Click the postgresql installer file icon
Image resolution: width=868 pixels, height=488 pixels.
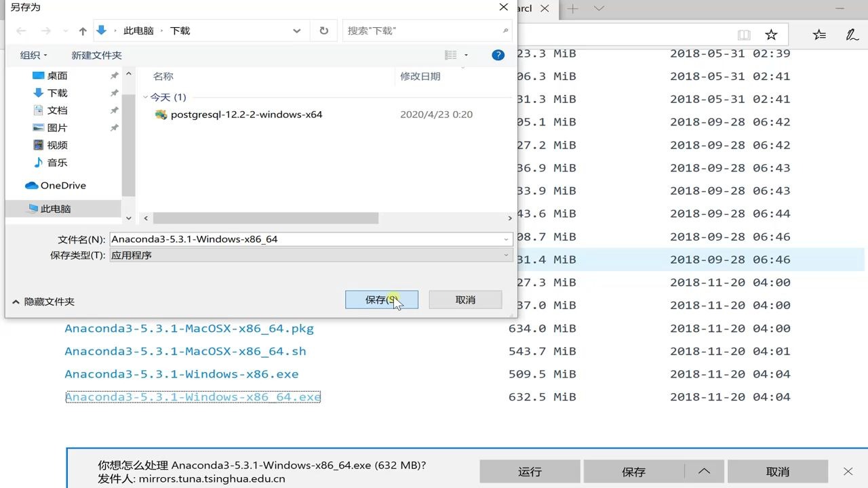coord(161,115)
